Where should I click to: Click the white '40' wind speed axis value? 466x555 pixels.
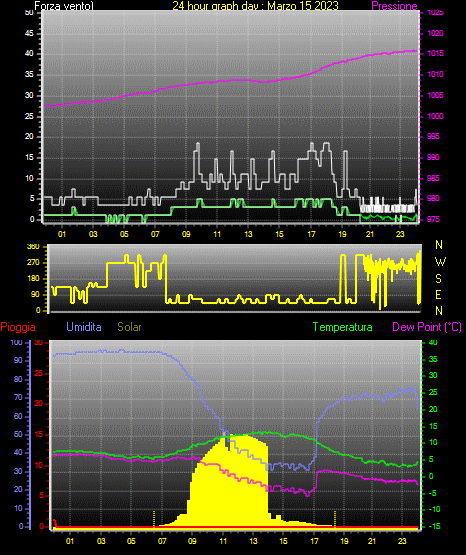(x=29, y=53)
